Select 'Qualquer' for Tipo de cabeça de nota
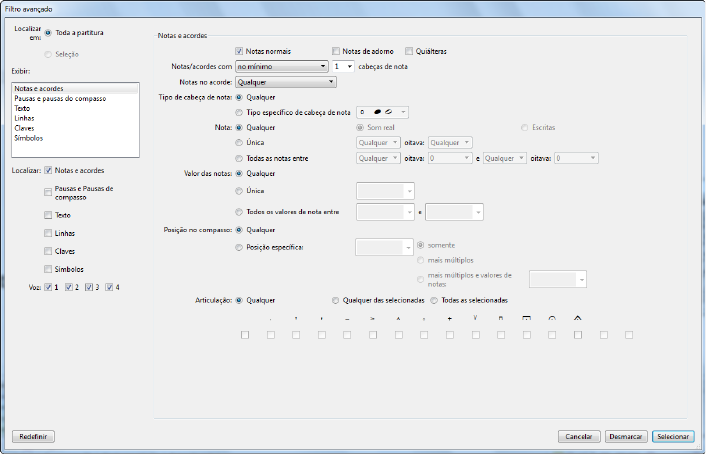706x454 pixels. 239,97
